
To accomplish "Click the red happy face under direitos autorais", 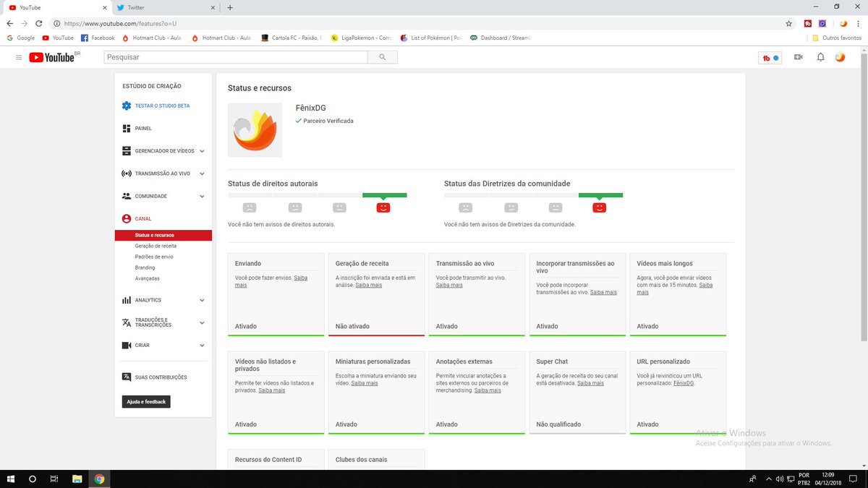I will (x=383, y=207).
